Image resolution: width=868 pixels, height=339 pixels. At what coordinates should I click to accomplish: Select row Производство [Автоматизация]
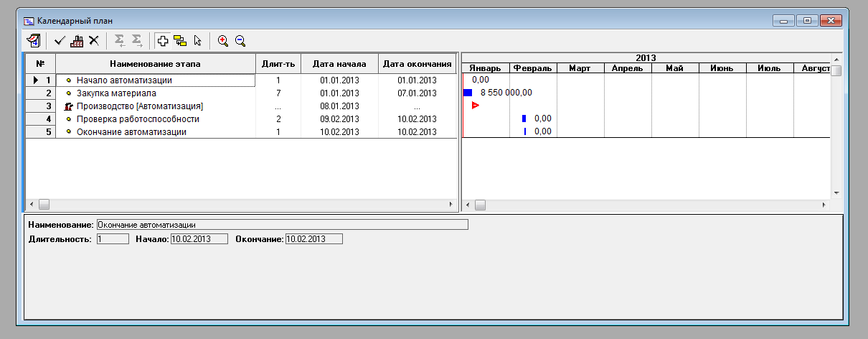point(242,106)
